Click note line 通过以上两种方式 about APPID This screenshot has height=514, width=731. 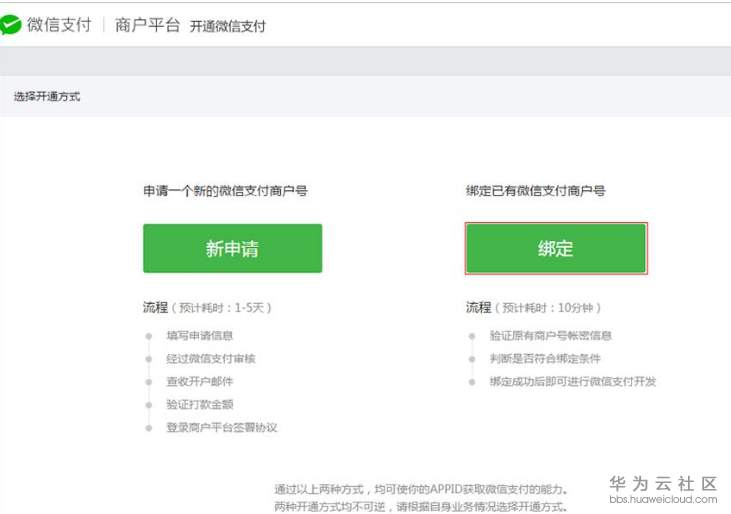[x=421, y=489]
